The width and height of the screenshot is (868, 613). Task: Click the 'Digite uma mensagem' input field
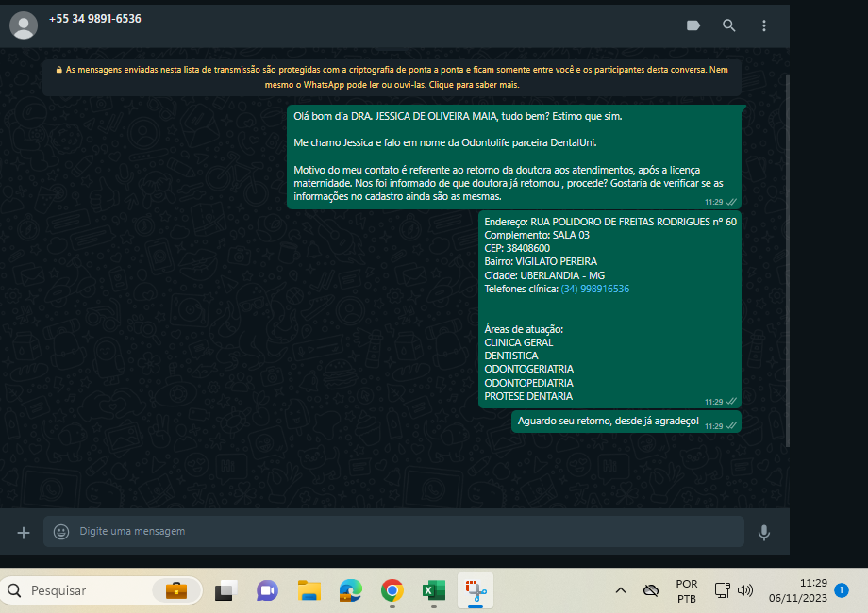[396, 532]
